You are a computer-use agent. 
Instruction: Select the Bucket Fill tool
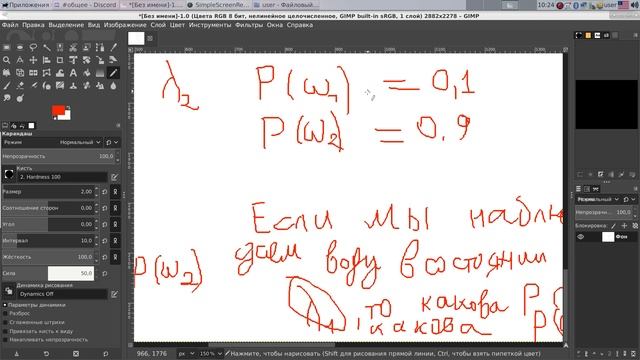coord(87,73)
